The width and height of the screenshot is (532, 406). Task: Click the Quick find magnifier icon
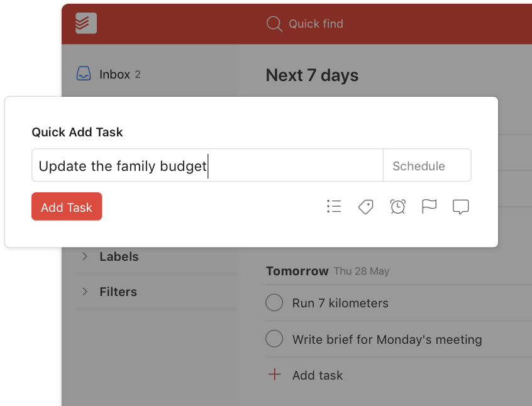pos(274,24)
